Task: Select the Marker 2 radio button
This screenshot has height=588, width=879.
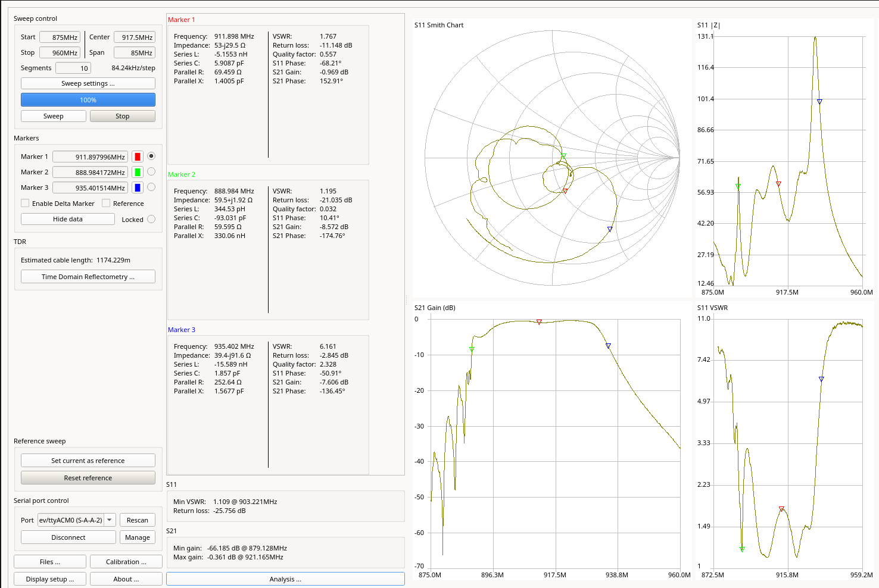Action: tap(151, 171)
